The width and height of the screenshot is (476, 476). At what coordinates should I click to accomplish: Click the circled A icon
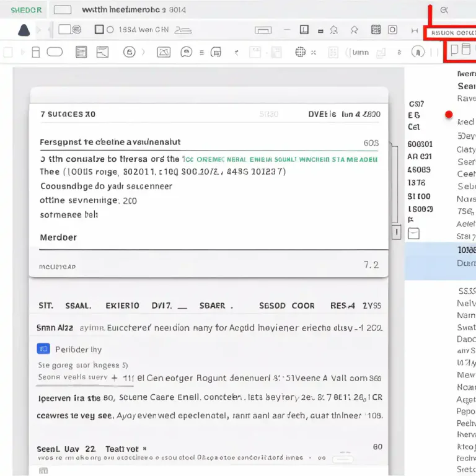point(418,52)
